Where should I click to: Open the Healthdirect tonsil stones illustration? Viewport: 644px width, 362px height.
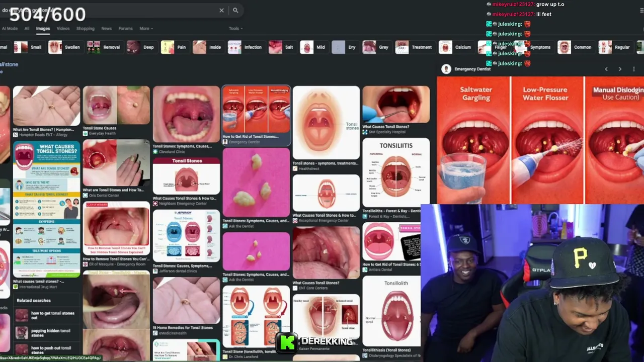(x=326, y=123)
